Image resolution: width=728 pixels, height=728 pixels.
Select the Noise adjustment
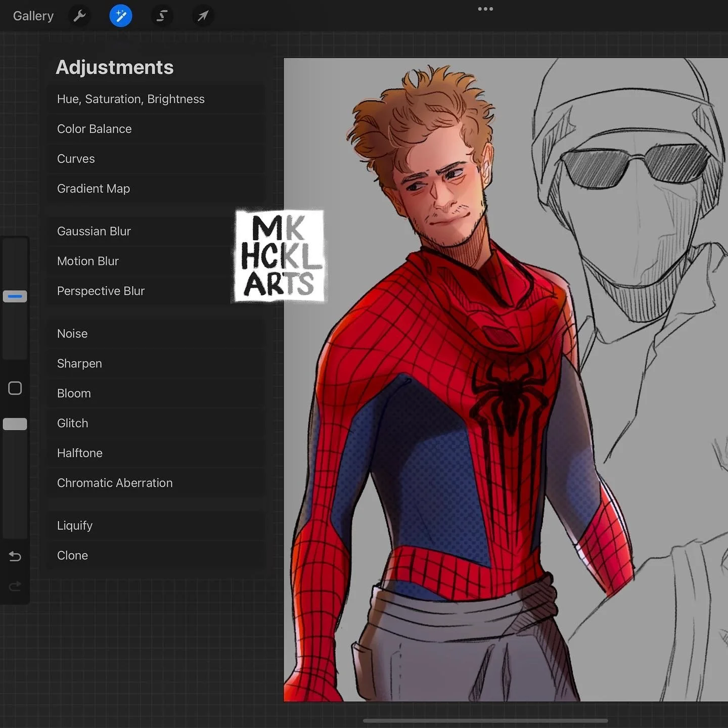click(x=156, y=334)
